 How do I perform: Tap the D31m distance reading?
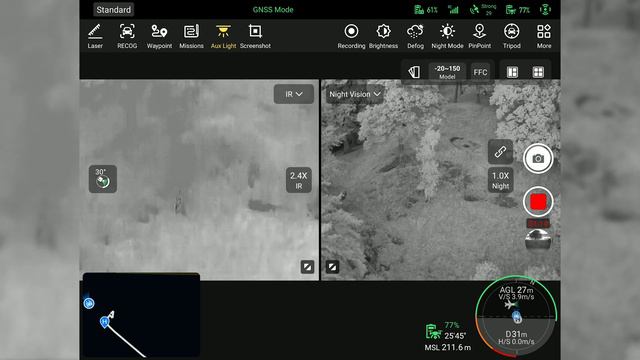(x=516, y=334)
